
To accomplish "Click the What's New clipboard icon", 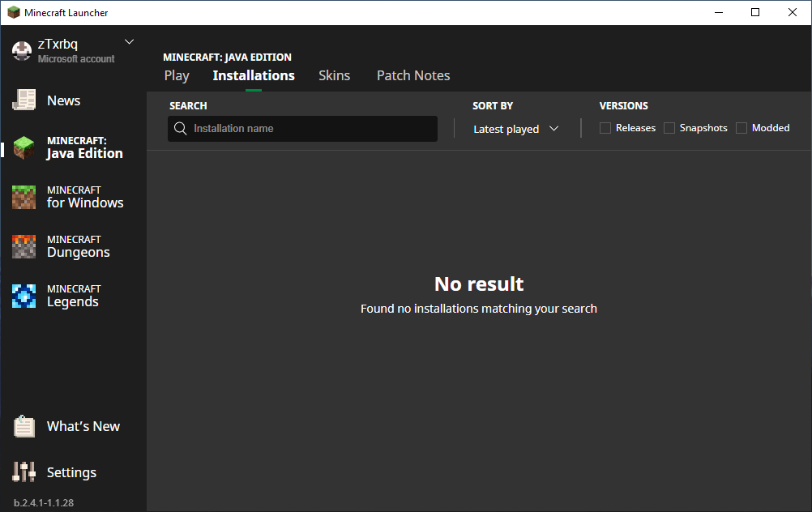I will point(24,426).
